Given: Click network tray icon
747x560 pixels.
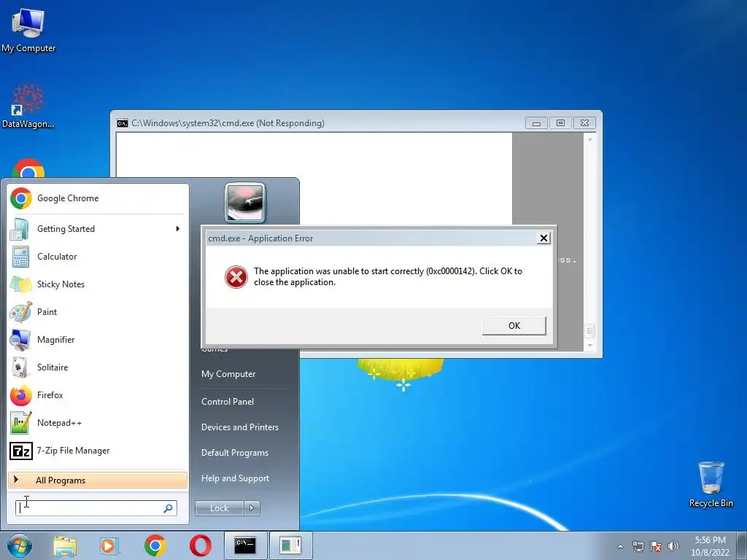Looking at the screenshot, I should (x=638, y=547).
